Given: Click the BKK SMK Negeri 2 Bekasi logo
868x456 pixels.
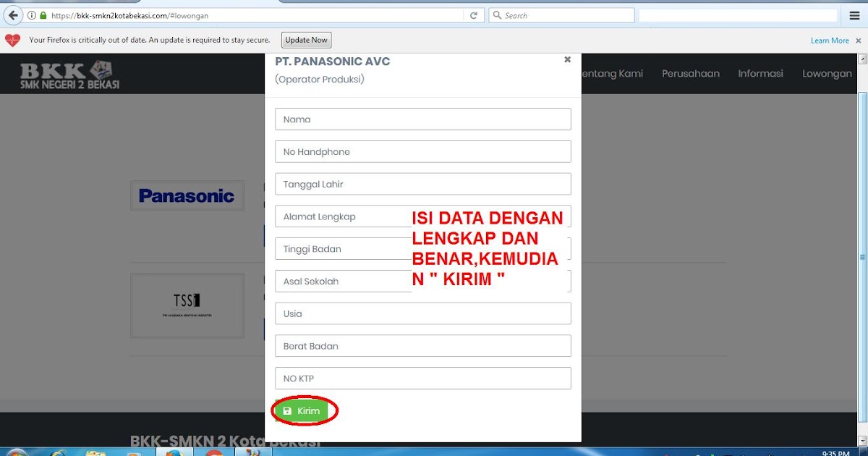Looking at the screenshot, I should (x=69, y=75).
